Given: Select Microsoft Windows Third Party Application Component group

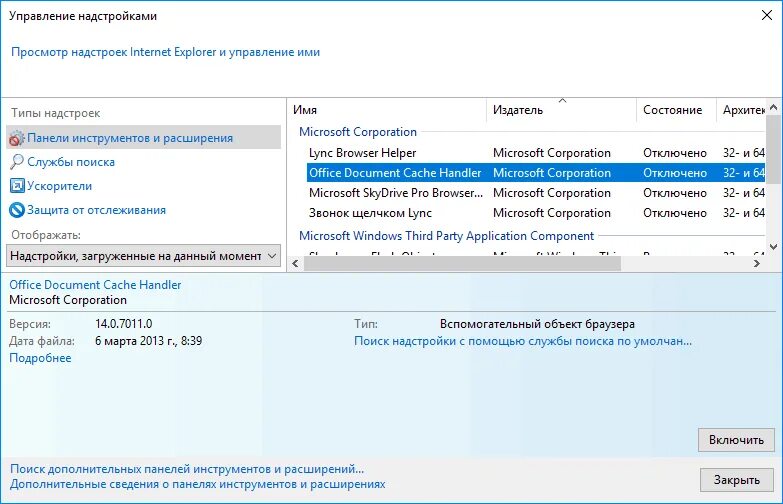Looking at the screenshot, I should 446,236.
